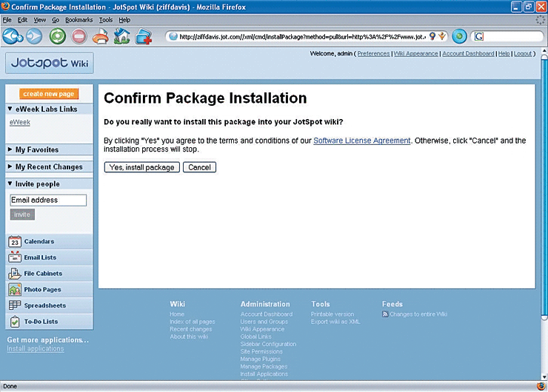Click the invite button

click(x=22, y=214)
